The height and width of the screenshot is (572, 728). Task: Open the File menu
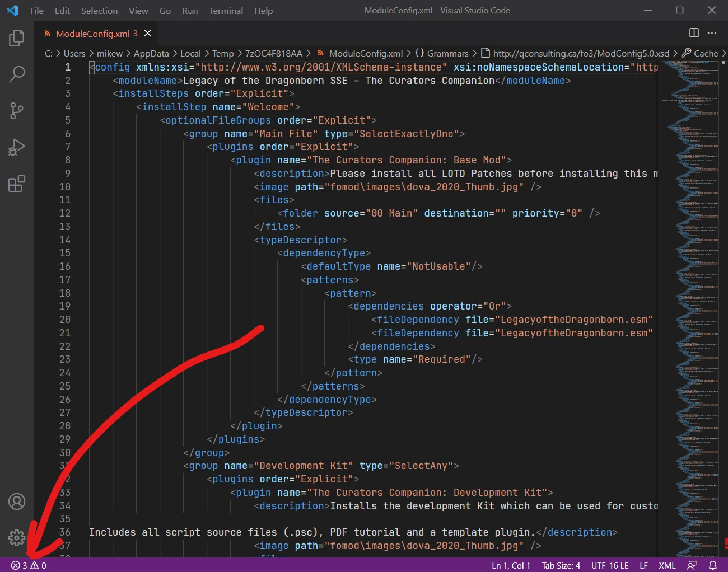pos(37,11)
